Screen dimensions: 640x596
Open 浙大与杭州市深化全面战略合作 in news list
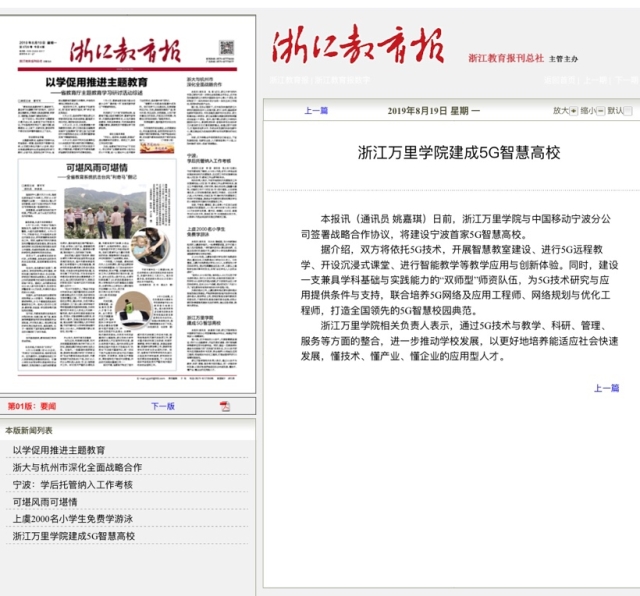(77, 467)
